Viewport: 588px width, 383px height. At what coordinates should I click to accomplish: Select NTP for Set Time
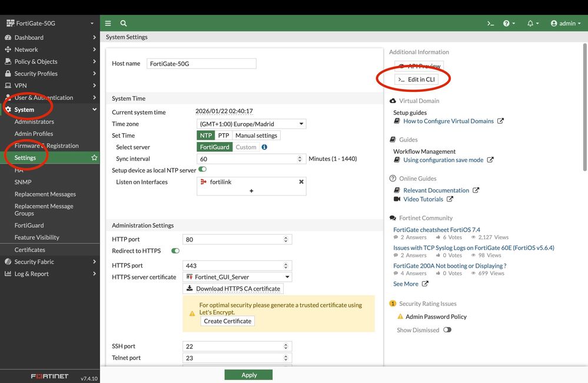click(205, 136)
